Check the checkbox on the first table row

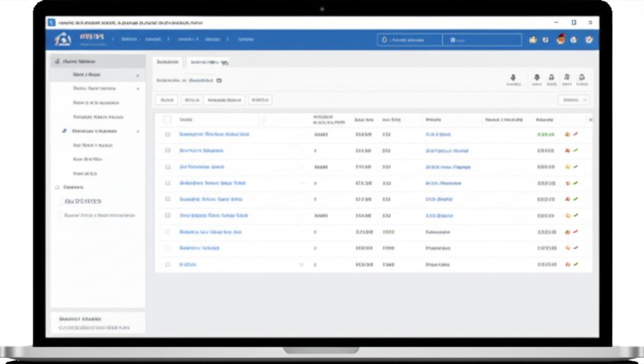click(168, 134)
